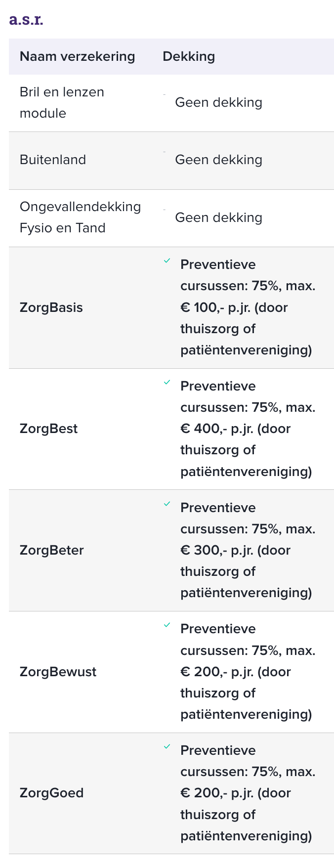Click the Naam verzekering column header
The image size is (334, 868).
pos(77,56)
